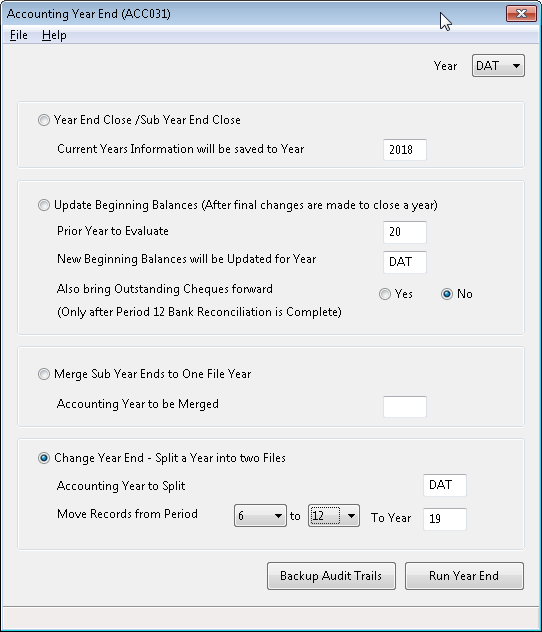Click the saved to Year 2018 field
This screenshot has width=542, height=632.
[x=405, y=150]
